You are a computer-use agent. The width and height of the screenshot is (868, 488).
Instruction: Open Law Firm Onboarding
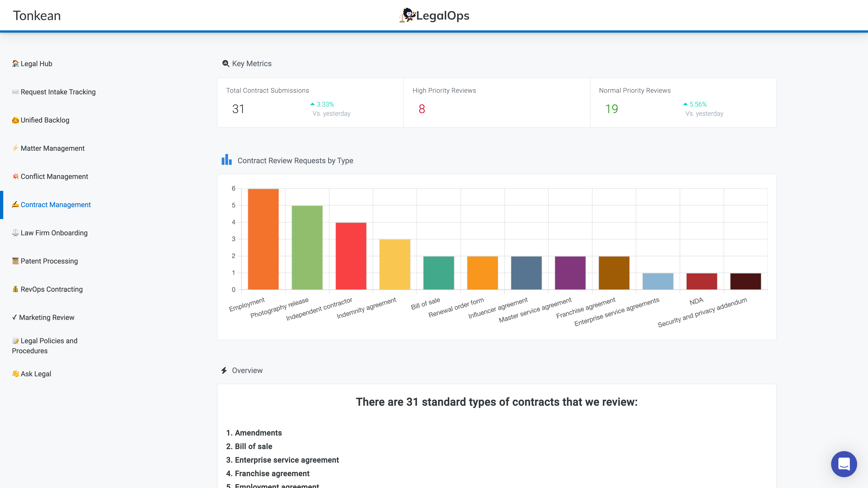[x=54, y=233]
